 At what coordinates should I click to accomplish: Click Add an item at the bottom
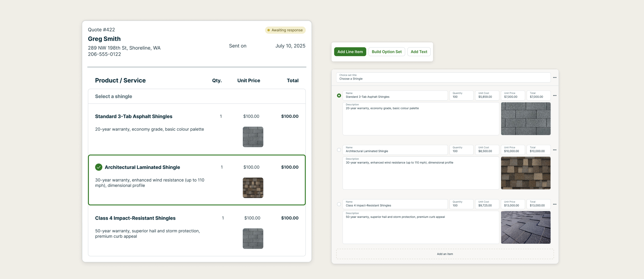[445, 254]
